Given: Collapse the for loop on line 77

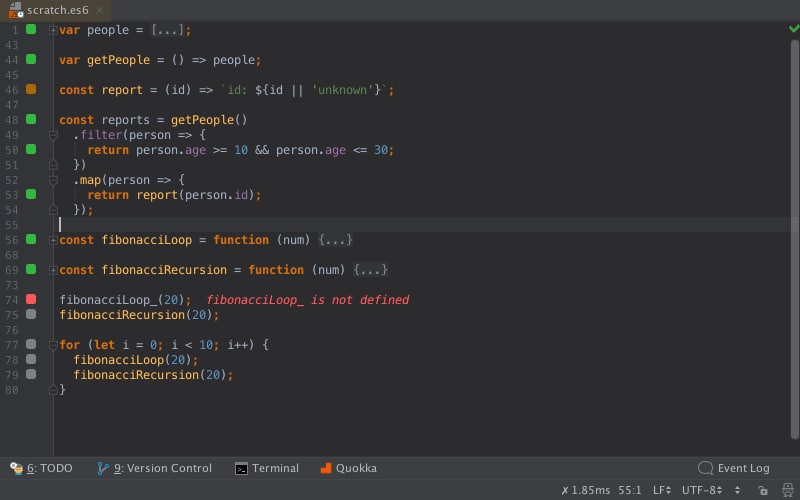Looking at the screenshot, I should [53, 345].
